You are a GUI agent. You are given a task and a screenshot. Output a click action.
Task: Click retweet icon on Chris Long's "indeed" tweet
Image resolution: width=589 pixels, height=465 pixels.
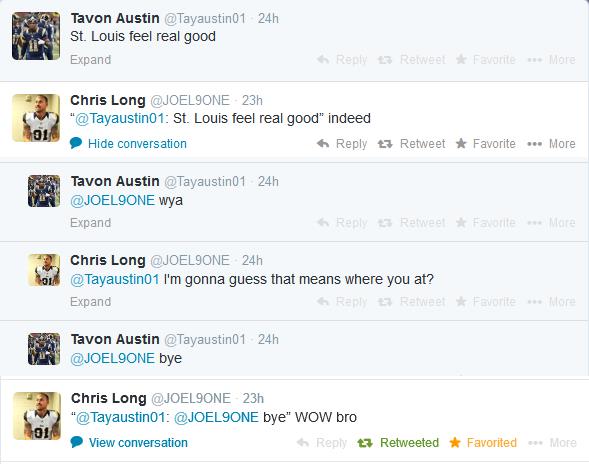click(x=385, y=143)
